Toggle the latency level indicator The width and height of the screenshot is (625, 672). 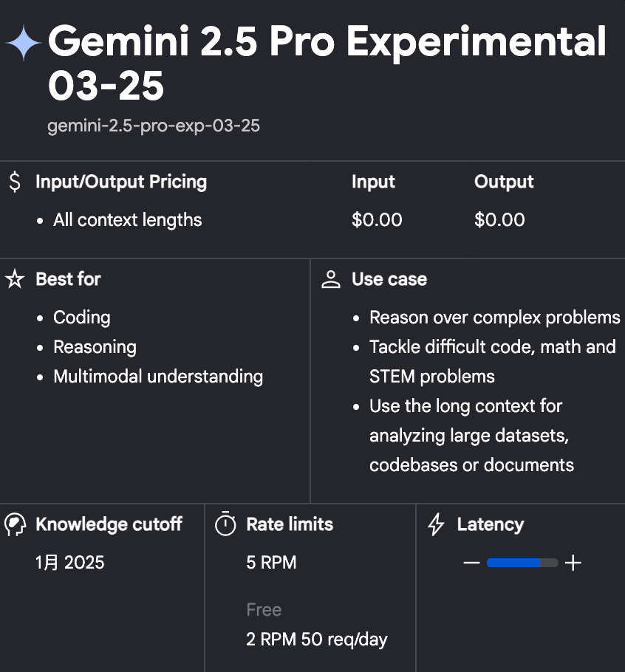point(522,562)
